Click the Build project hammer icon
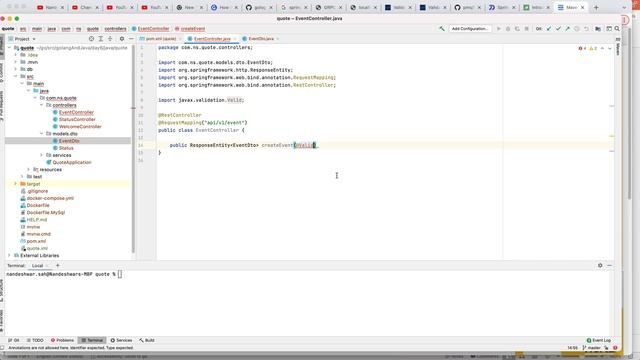Viewport: 640px width, 360px height. [x=442, y=29]
